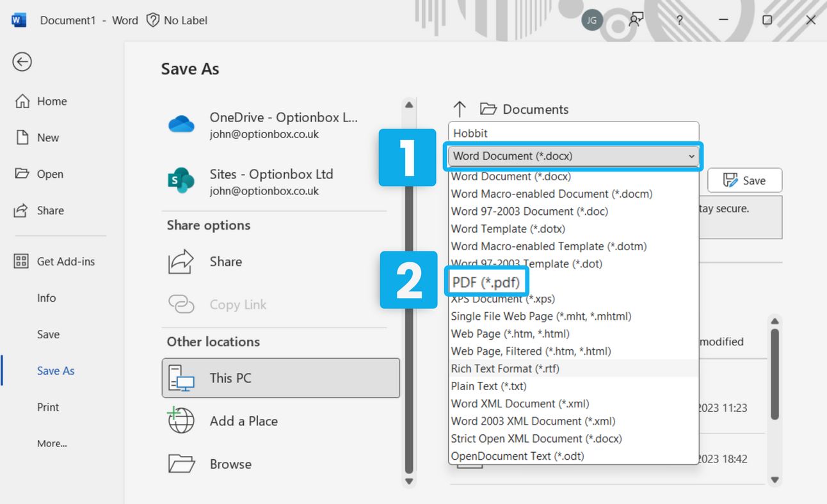Click file list scrollbar up arrow
The image size is (827, 504).
(775, 322)
